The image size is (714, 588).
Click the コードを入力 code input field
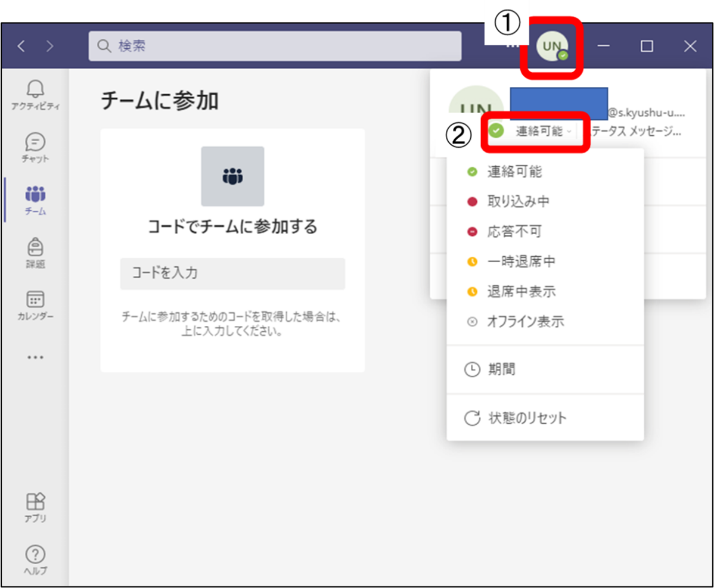pyautogui.click(x=232, y=273)
